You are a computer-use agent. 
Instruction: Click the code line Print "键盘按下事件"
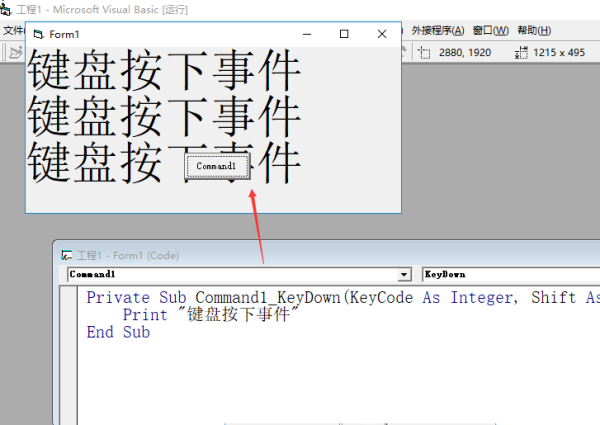coord(211,314)
